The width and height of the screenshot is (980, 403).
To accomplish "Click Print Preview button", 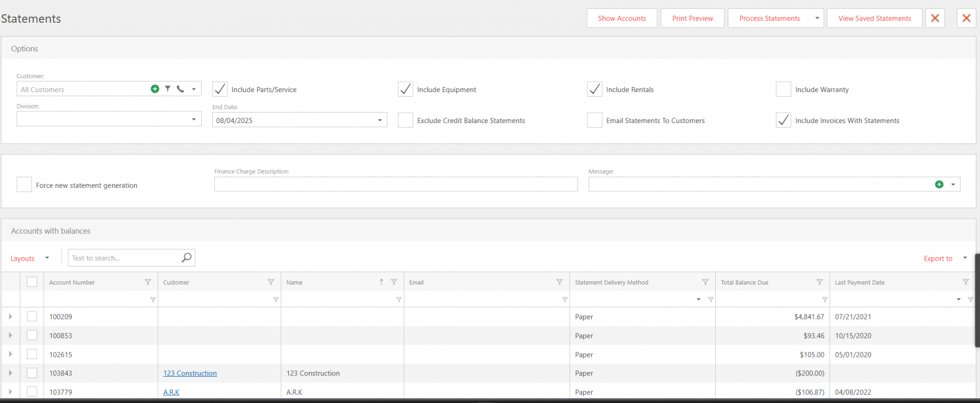I will [x=692, y=18].
